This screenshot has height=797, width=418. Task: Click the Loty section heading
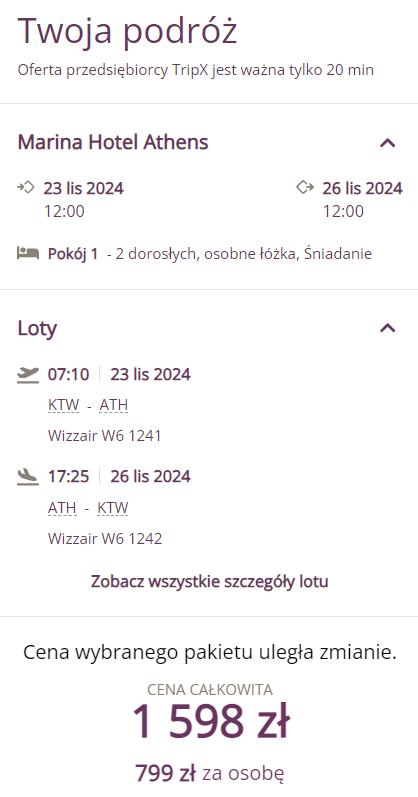[37, 328]
